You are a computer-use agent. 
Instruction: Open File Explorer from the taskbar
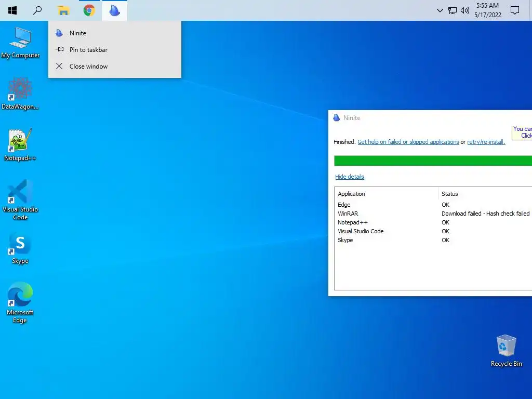pos(63,10)
